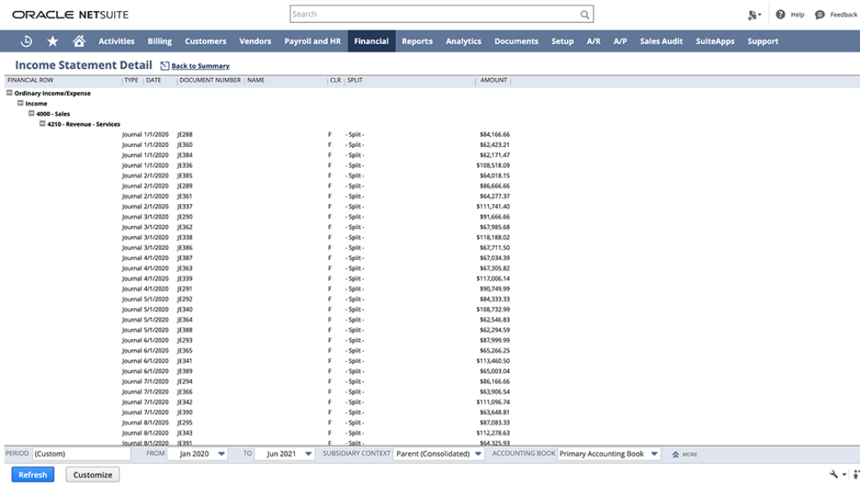Open the Accounting Book dropdown
The width and height of the screenshot is (860, 504).
click(654, 453)
